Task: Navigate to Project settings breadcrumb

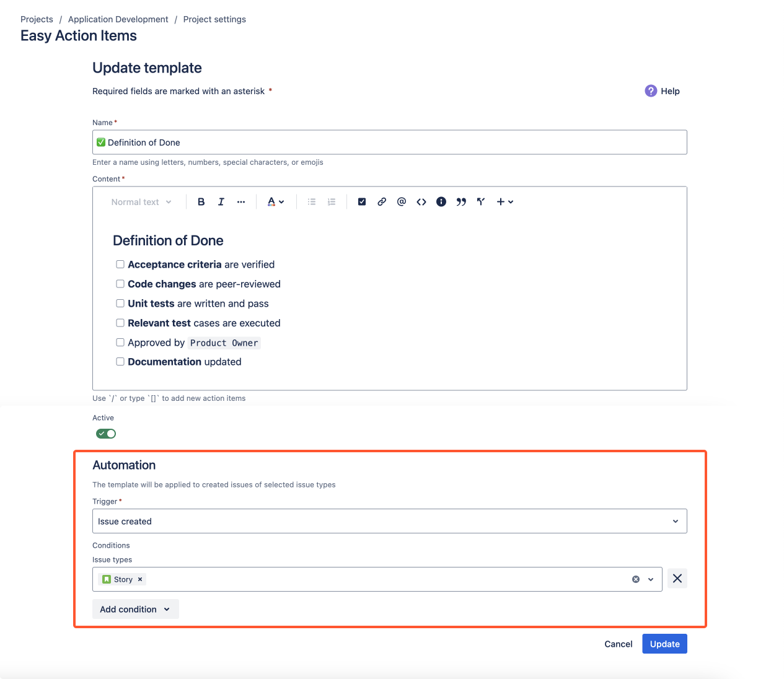Action: [214, 19]
